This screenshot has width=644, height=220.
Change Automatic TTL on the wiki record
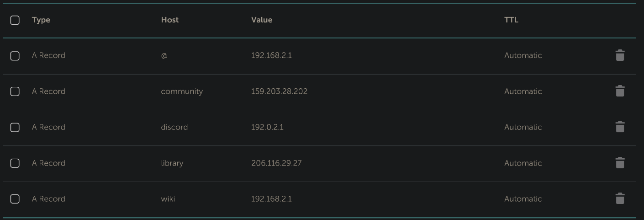[523, 199]
